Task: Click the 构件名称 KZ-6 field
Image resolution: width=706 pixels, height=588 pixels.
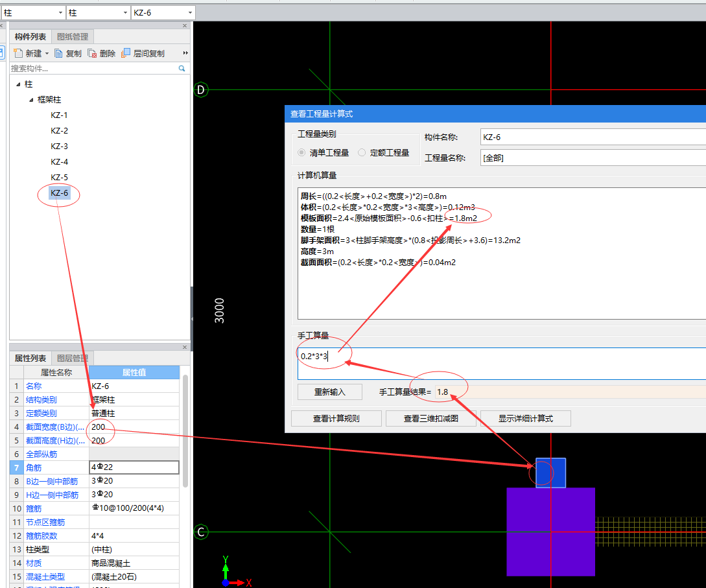Action: click(x=593, y=137)
